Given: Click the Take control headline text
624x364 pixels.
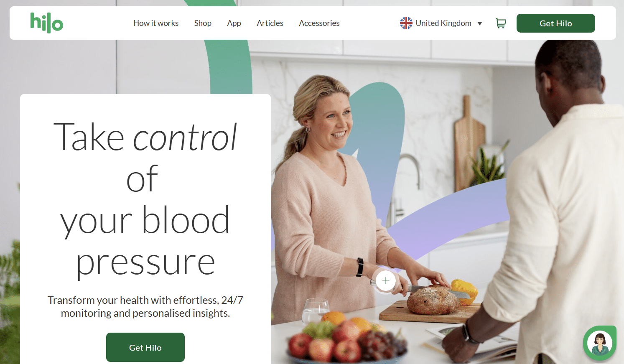Looking at the screenshot, I should coord(145,199).
